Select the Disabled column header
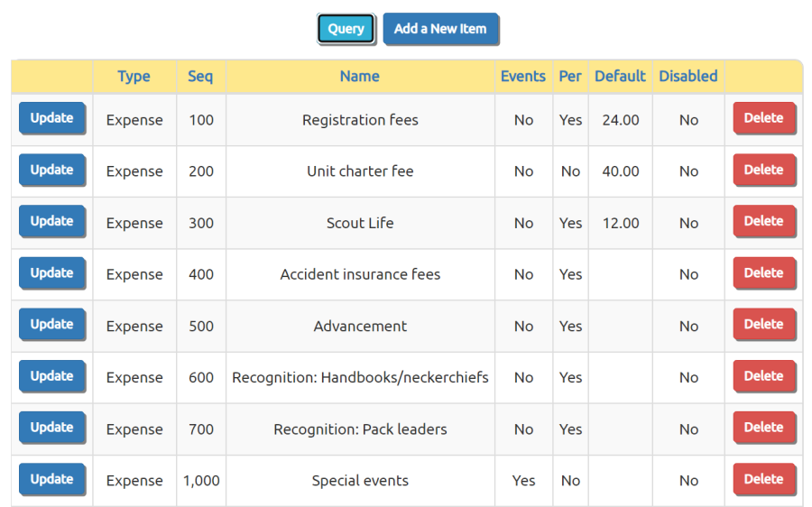The image size is (812, 507). point(688,77)
